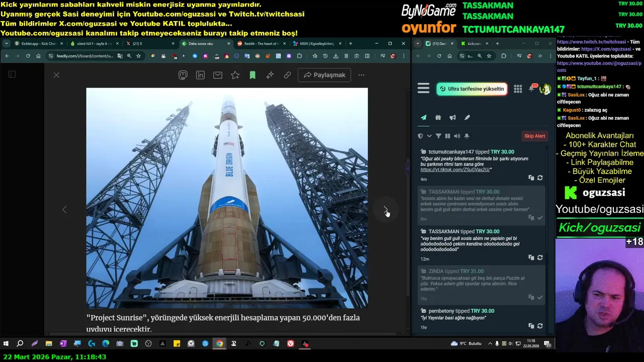Share article to Mastodon in Feedly
The height and width of the screenshot is (362, 644).
tap(183, 75)
